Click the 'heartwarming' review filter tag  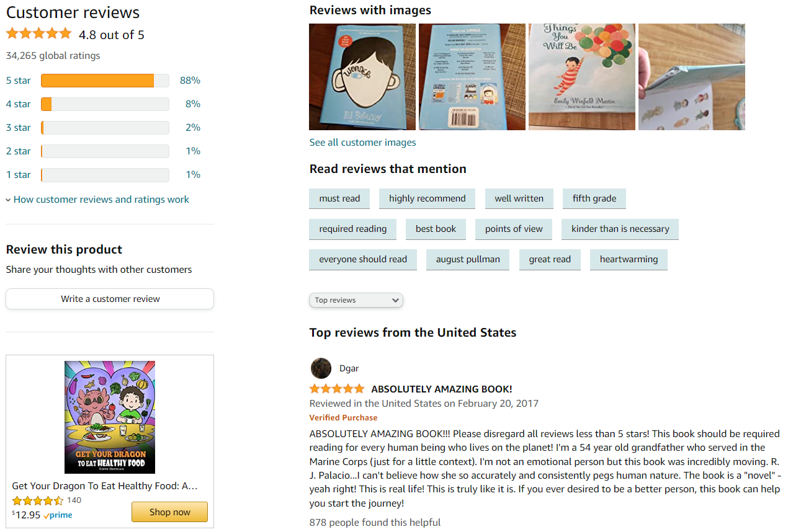(x=629, y=259)
